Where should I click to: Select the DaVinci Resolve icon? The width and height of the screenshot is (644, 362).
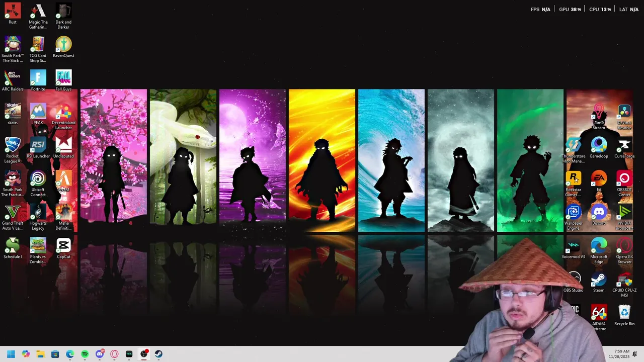click(x=624, y=117)
